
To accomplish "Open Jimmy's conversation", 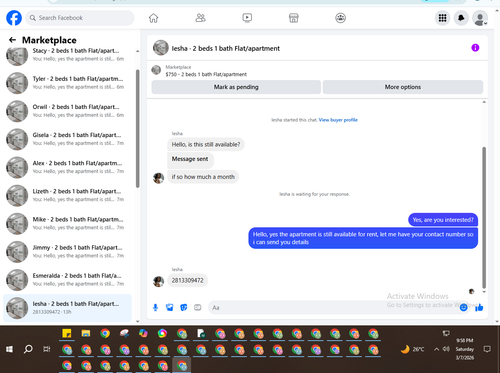I will 67,252.
